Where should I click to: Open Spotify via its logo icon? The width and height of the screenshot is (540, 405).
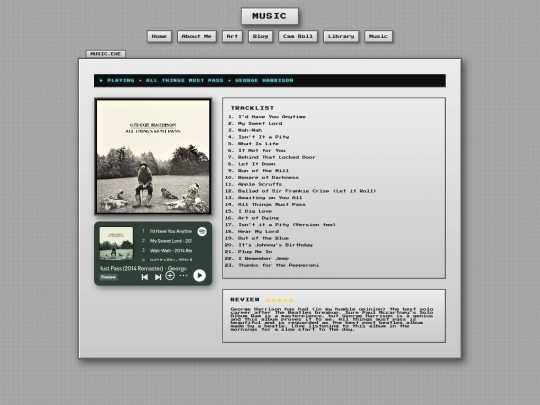(x=202, y=231)
